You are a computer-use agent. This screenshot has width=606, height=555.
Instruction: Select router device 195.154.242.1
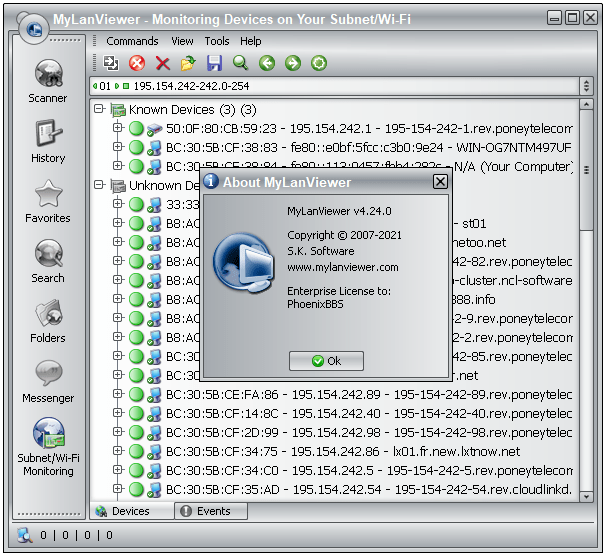click(369, 128)
